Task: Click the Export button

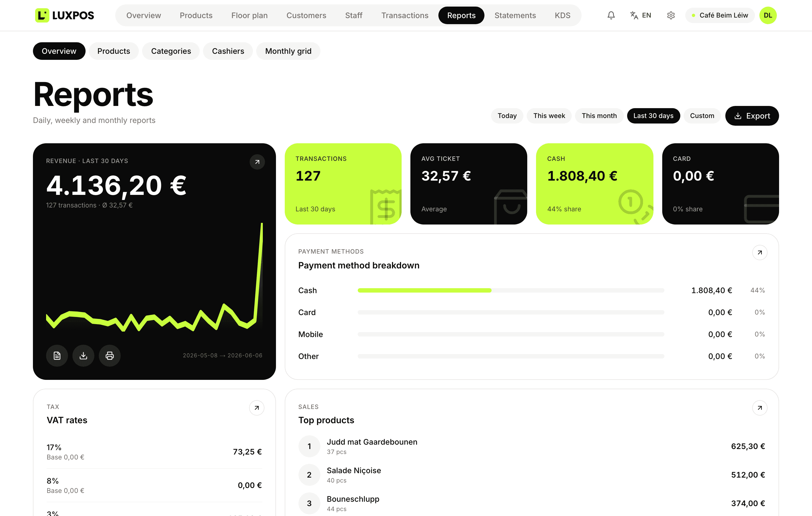Action: [752, 116]
